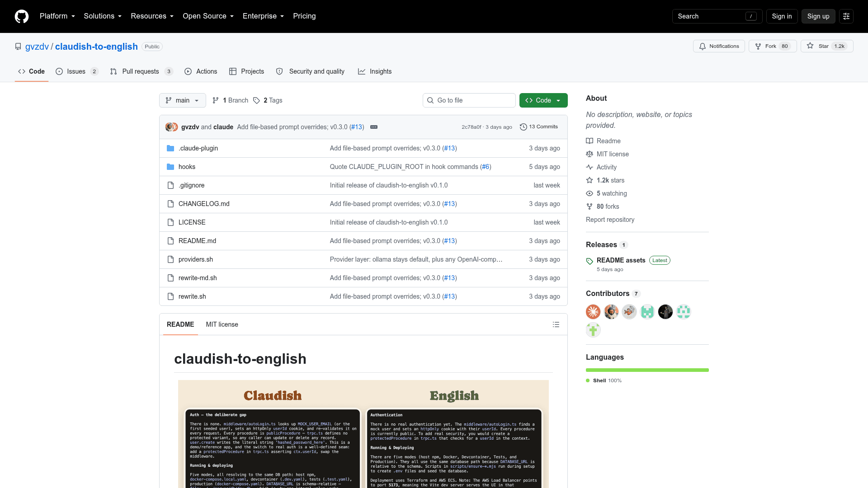Focus the top Search field
868x488 pixels.
717,16
